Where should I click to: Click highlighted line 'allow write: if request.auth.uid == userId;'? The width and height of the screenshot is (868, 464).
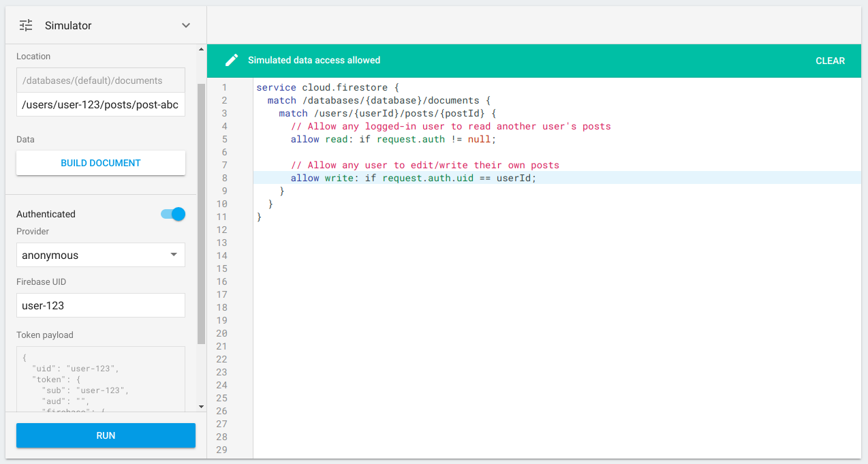[414, 178]
